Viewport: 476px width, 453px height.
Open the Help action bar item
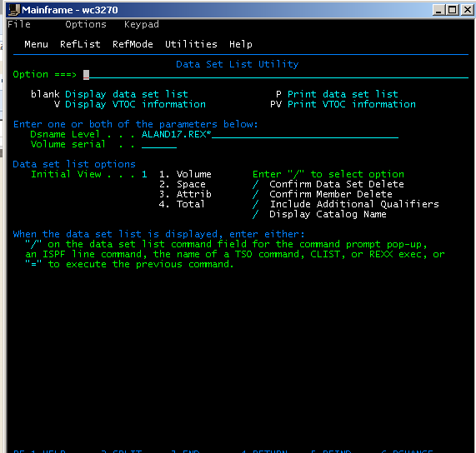241,45
